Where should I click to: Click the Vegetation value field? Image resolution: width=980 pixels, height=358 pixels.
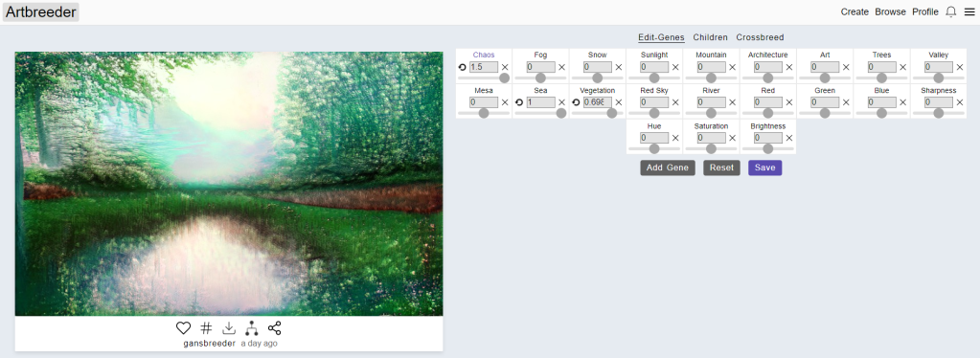pos(598,102)
